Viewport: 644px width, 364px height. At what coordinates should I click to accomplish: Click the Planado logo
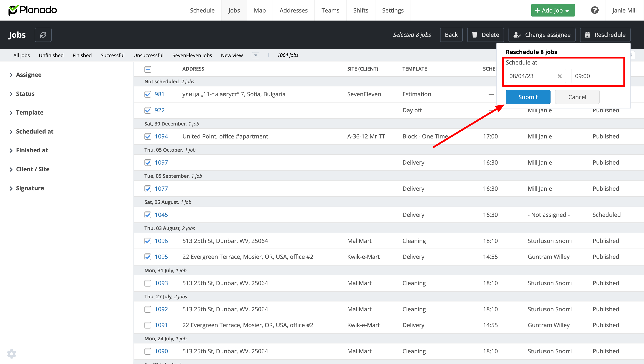pyautogui.click(x=33, y=10)
